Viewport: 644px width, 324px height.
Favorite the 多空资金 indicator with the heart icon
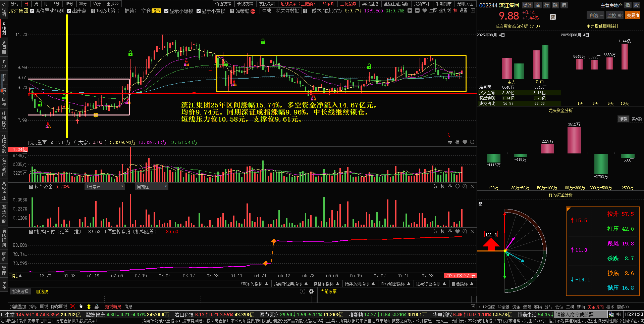pyautogui.click(x=458, y=186)
